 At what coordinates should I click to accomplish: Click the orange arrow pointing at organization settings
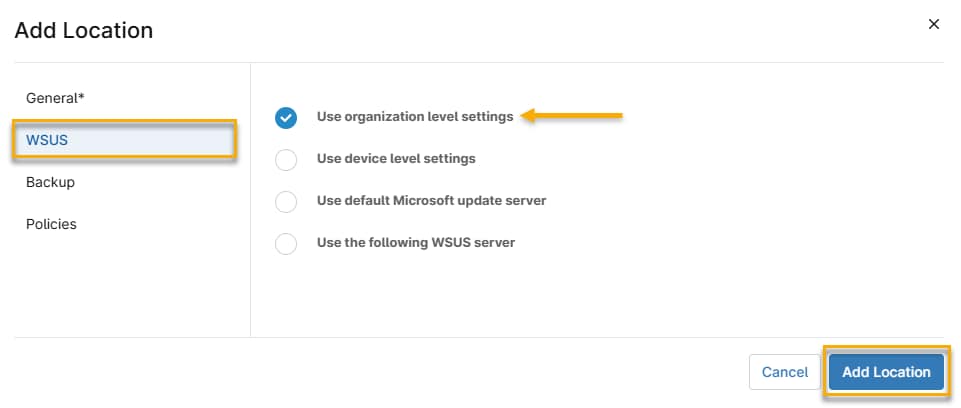coord(573,116)
